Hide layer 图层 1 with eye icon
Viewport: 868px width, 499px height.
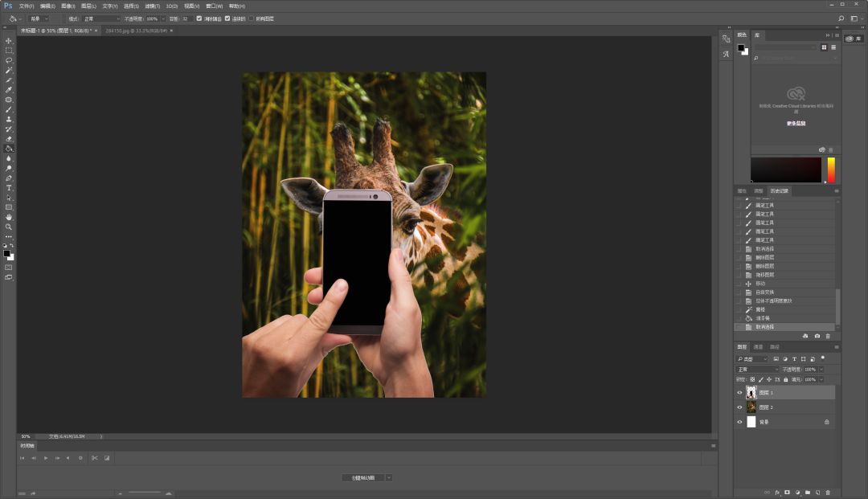(739, 393)
